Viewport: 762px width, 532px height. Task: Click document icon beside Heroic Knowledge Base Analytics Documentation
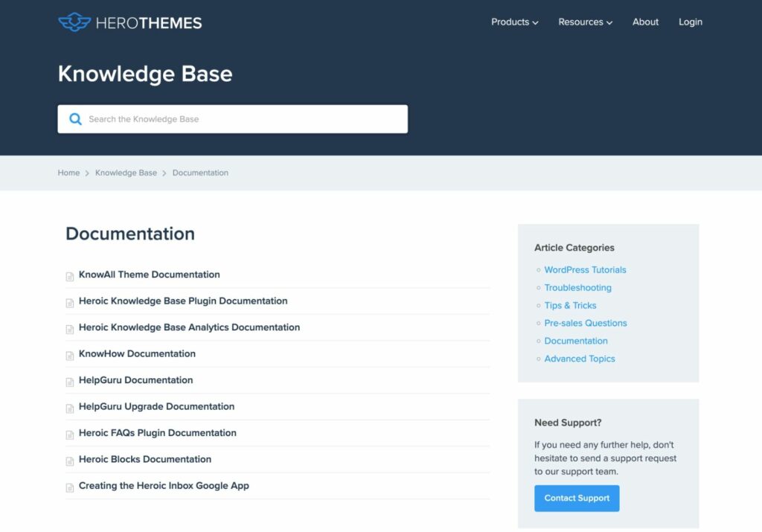[69, 329]
